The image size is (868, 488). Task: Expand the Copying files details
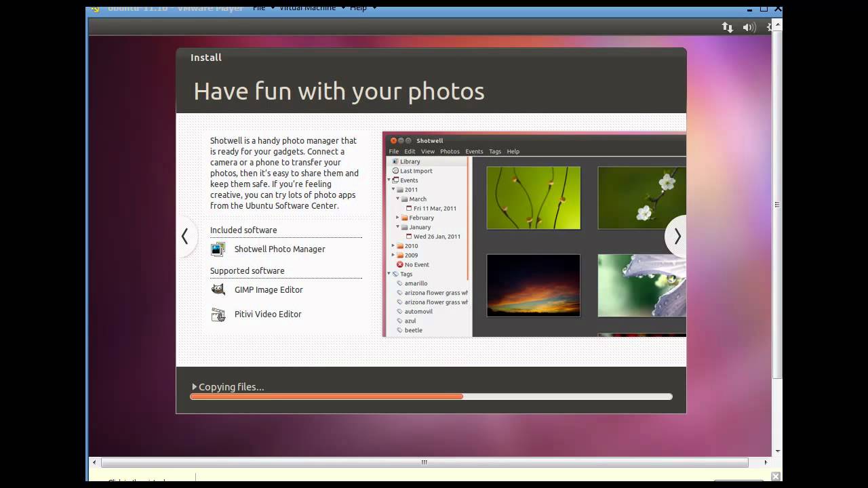[x=195, y=387]
